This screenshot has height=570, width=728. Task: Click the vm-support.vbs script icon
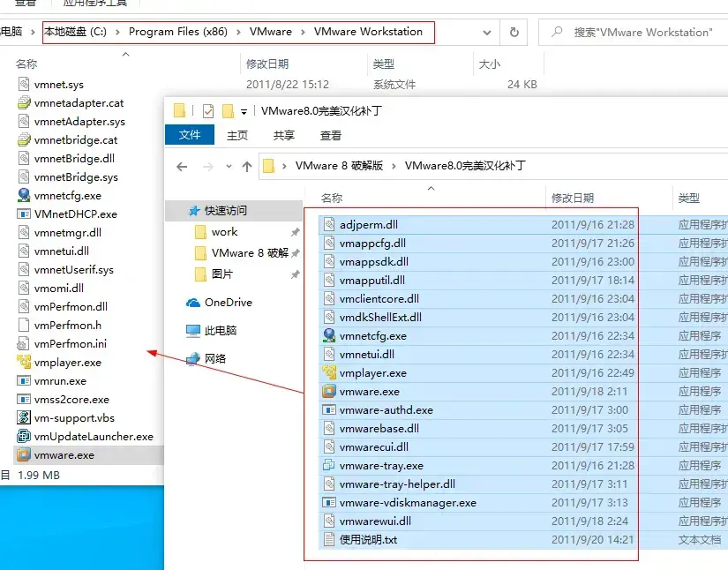tap(24, 417)
